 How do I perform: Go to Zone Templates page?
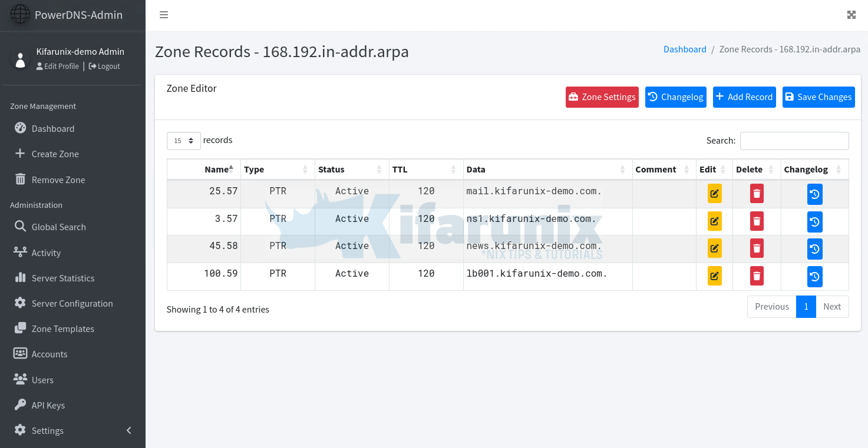coord(62,328)
